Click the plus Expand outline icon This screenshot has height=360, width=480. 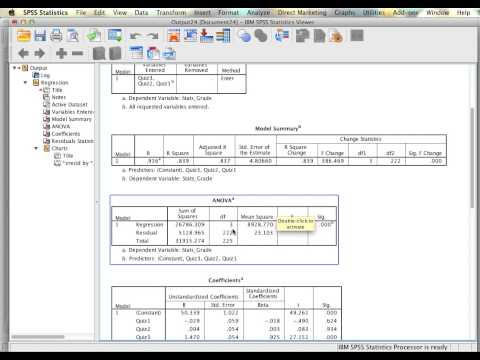61,53
